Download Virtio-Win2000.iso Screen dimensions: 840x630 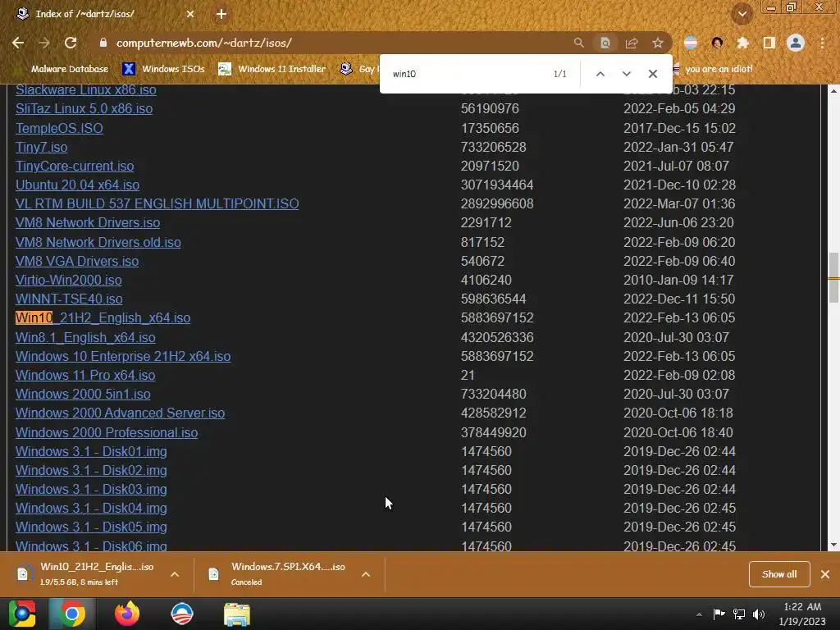[x=69, y=281]
